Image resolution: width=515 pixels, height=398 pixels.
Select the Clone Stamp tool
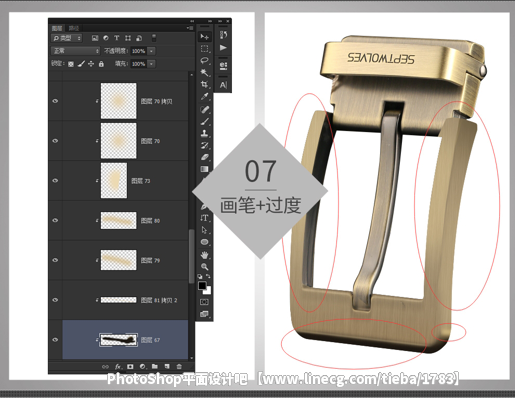(x=204, y=133)
